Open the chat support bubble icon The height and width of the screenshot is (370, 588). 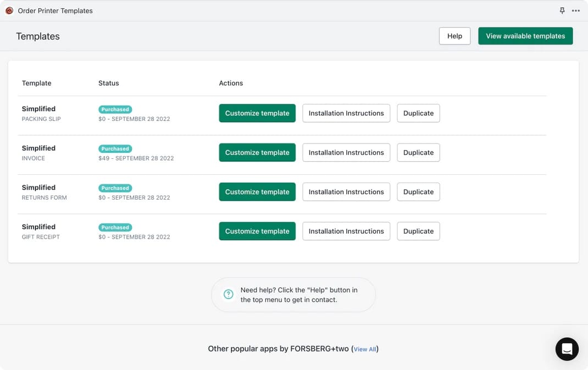tap(567, 349)
